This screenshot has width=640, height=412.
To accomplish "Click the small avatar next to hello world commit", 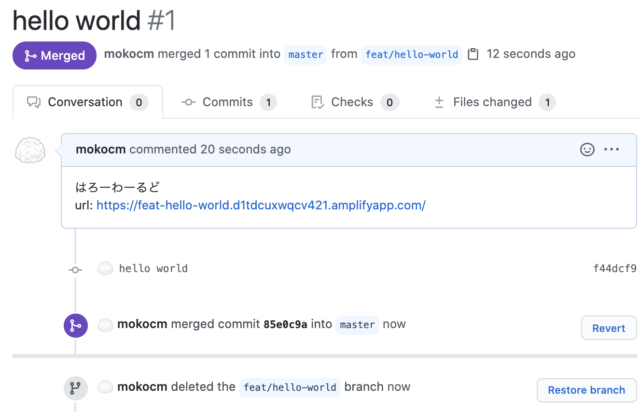I will coord(105,268).
